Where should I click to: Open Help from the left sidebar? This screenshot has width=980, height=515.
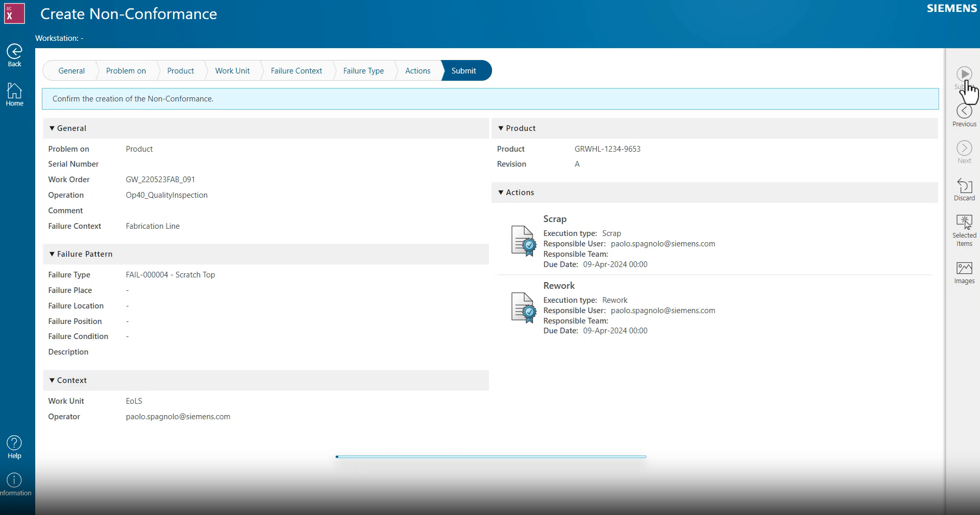14,442
